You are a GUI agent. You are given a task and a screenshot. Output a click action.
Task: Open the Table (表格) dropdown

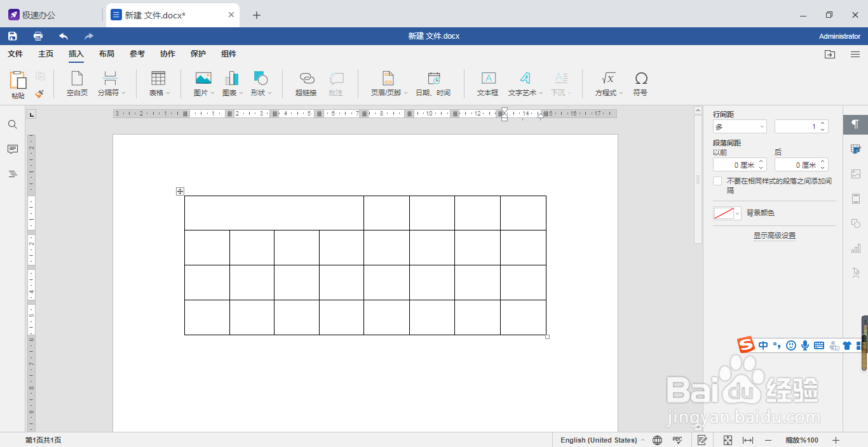click(159, 84)
